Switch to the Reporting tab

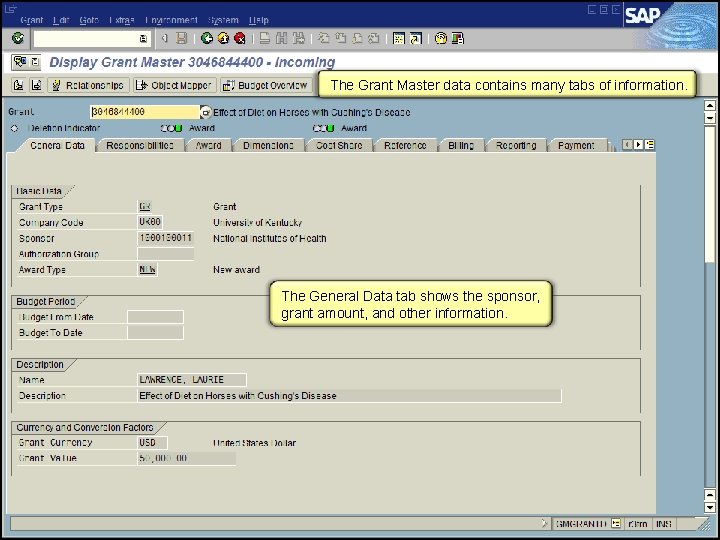tap(516, 146)
